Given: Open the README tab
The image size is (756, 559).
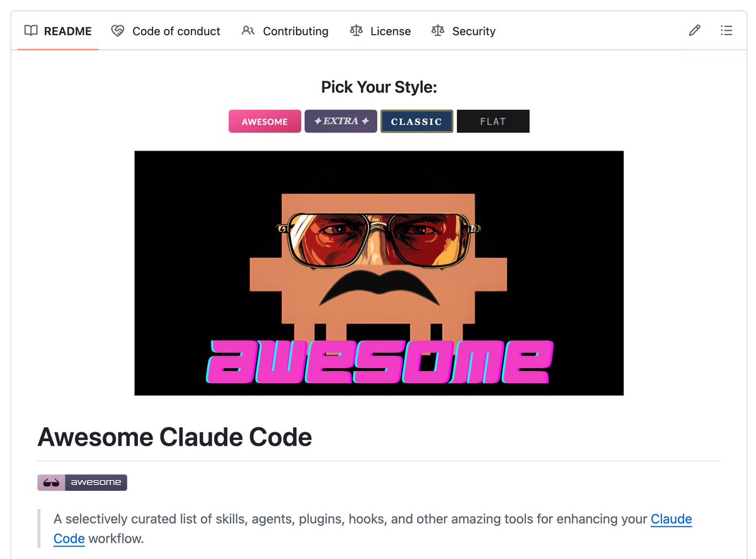Looking at the screenshot, I should (x=58, y=31).
